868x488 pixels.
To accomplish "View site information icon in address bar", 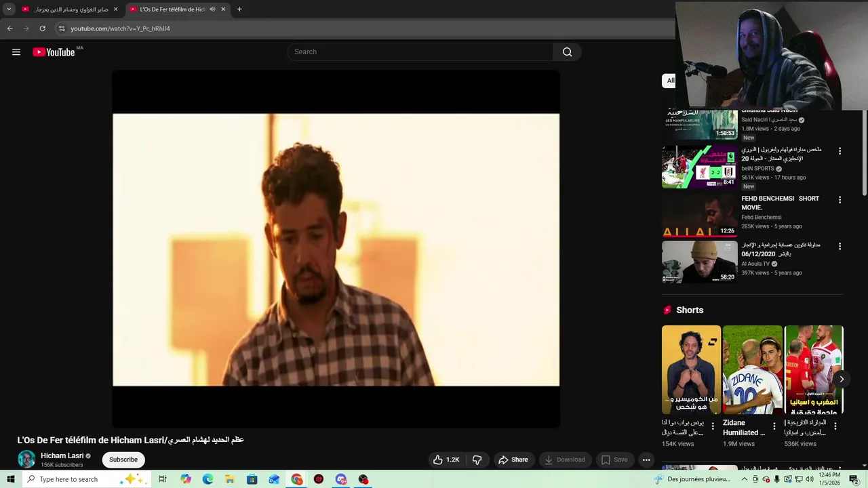I will pos(62,28).
